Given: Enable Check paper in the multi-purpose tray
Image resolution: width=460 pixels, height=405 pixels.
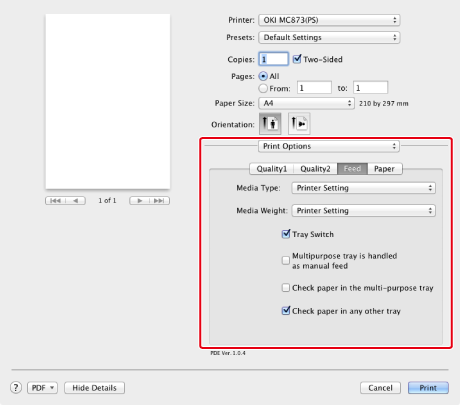Looking at the screenshot, I should (286, 288).
